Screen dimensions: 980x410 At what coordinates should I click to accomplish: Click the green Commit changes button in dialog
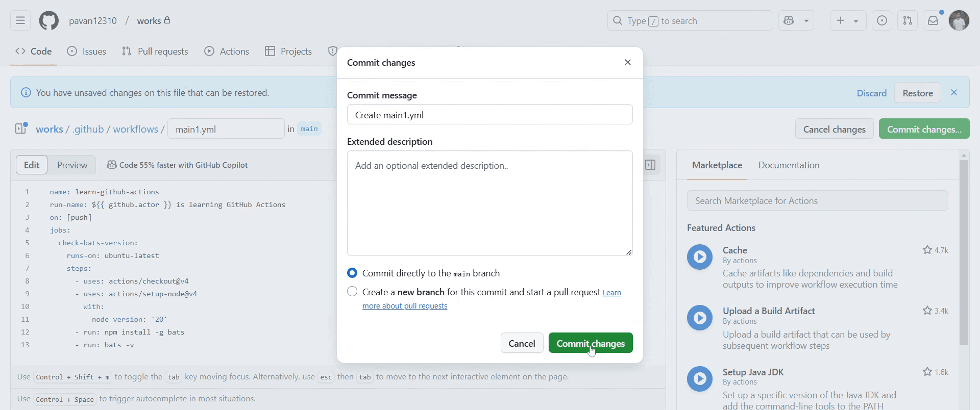[x=590, y=343]
